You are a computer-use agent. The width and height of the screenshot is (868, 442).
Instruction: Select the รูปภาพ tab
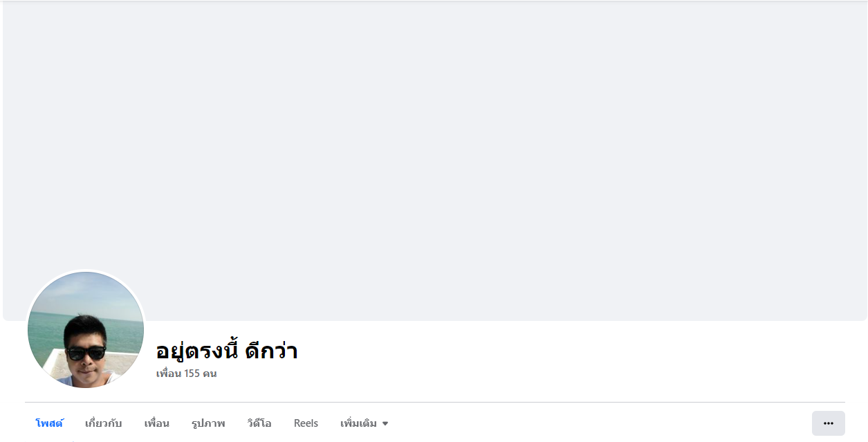point(208,423)
